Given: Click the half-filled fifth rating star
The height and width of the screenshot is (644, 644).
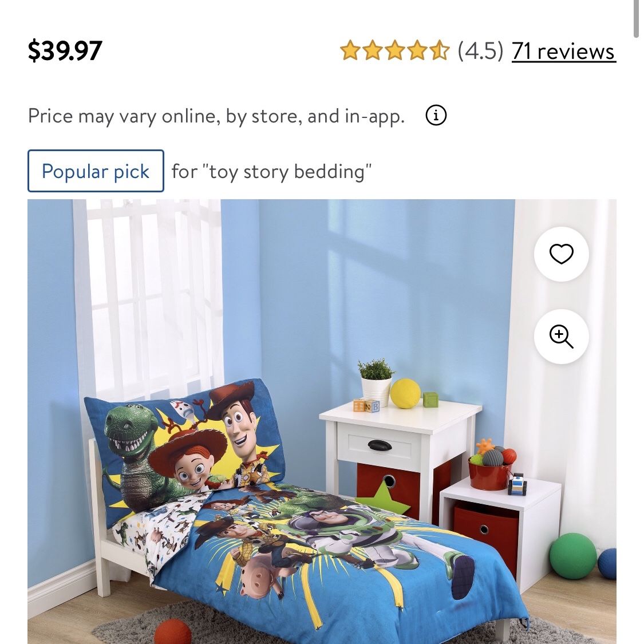Looking at the screenshot, I should [x=440, y=50].
